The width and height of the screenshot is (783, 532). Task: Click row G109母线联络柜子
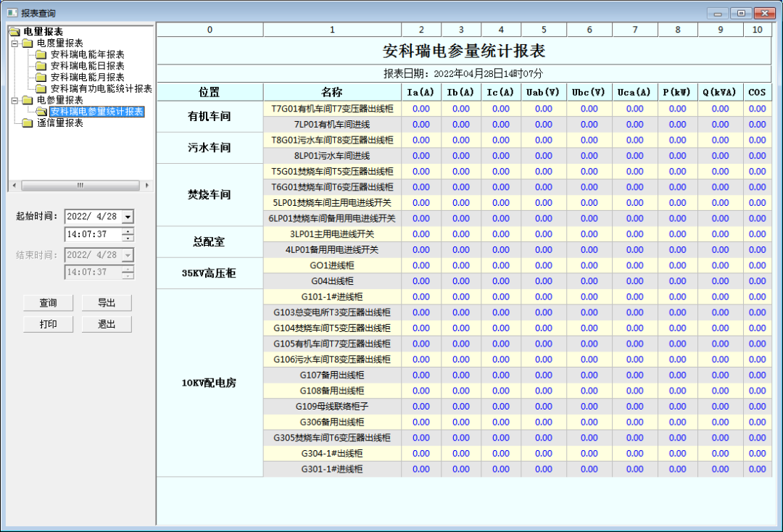[x=332, y=406]
